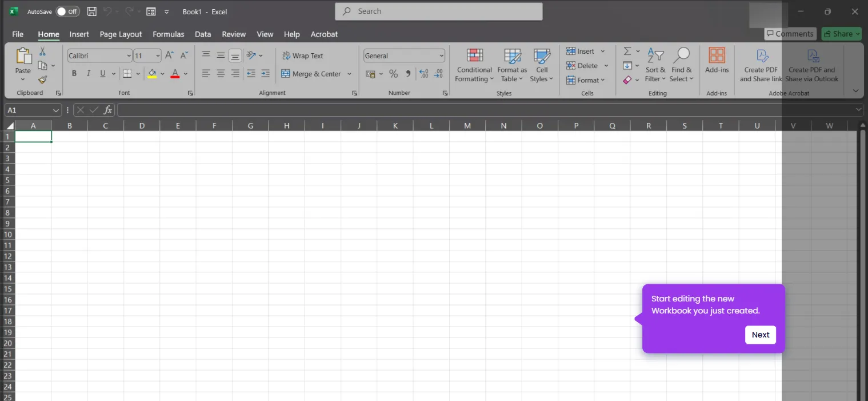Click the AutoSum sigma icon
Image resolution: width=868 pixels, height=401 pixels.
coord(627,51)
